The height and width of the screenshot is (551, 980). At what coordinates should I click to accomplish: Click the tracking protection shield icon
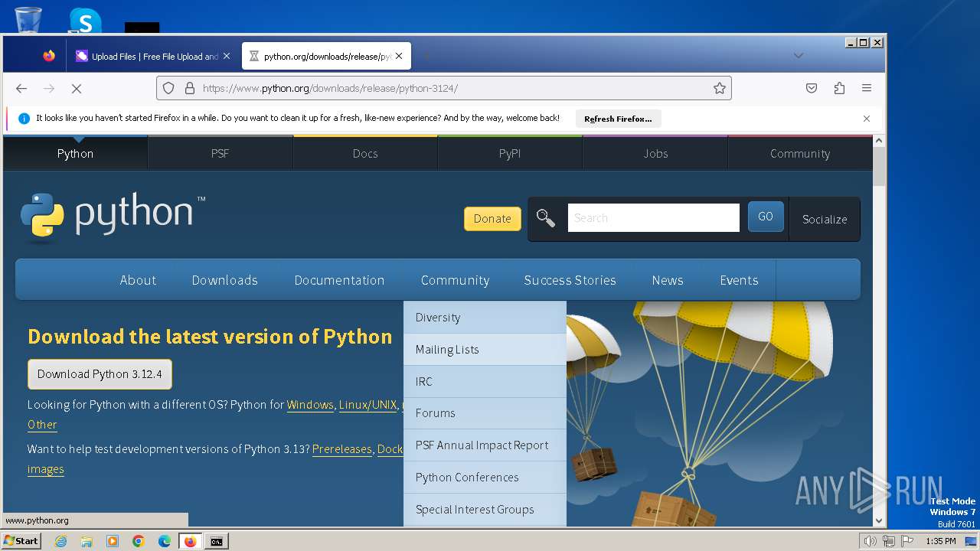[169, 88]
